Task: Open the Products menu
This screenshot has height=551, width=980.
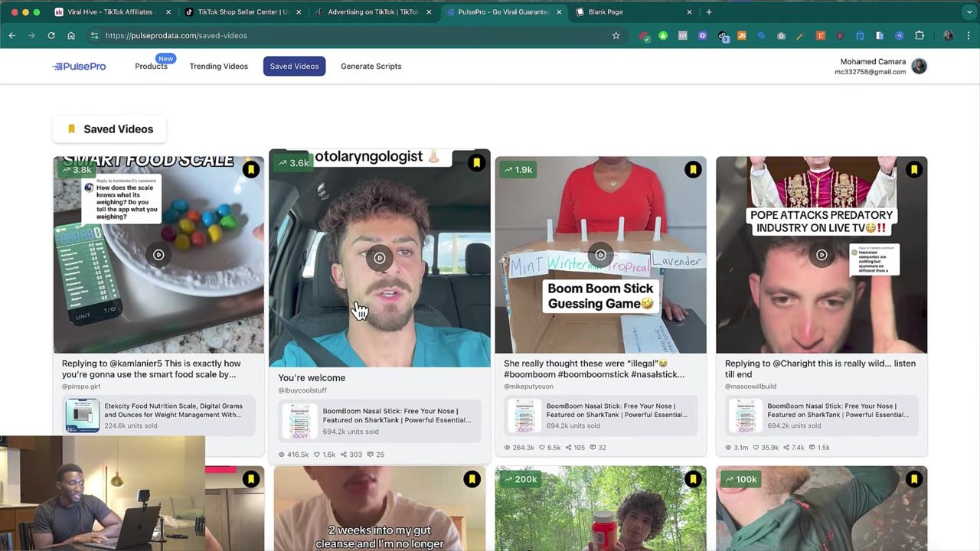Action: (151, 67)
